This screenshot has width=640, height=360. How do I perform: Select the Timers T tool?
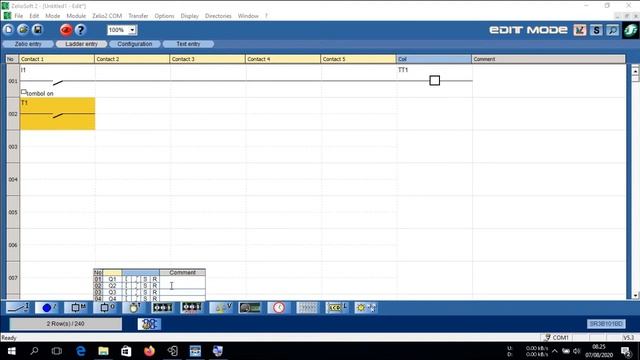134,308
